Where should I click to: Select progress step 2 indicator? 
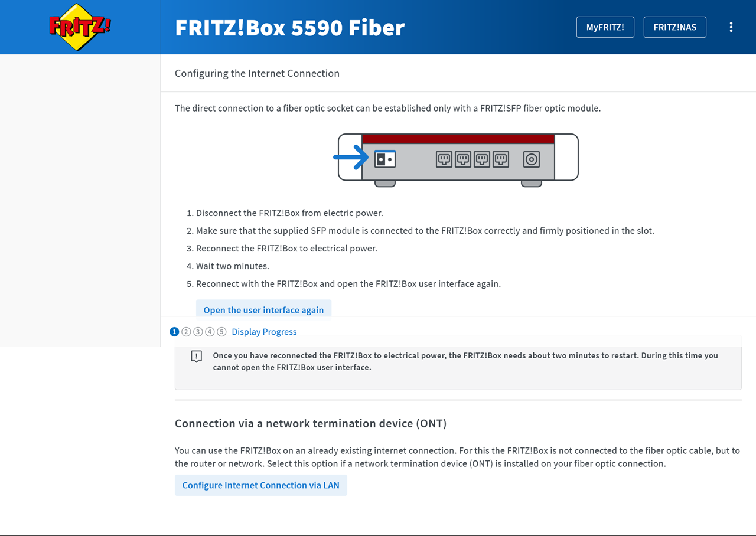tap(186, 332)
